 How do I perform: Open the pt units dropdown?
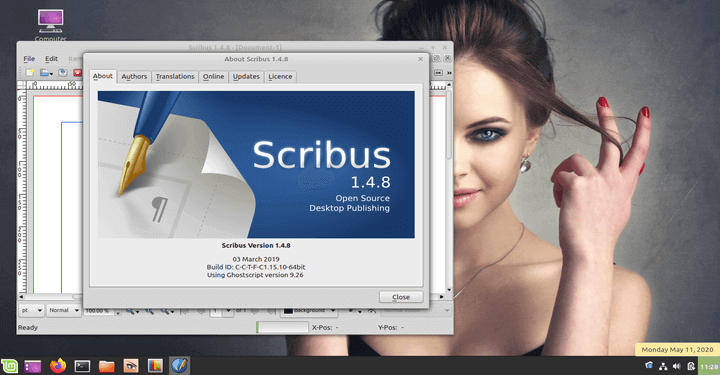click(x=31, y=311)
